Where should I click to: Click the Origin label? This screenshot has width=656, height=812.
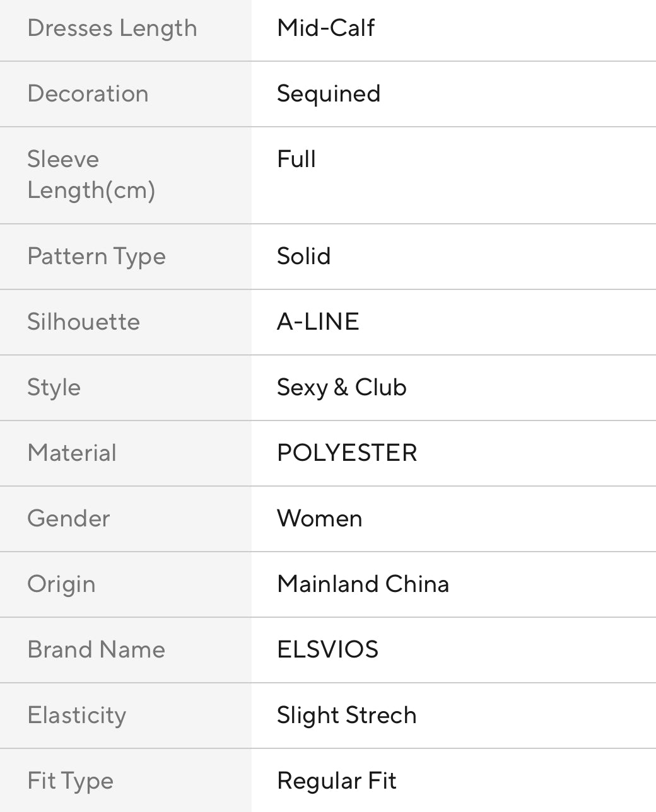pos(61,584)
